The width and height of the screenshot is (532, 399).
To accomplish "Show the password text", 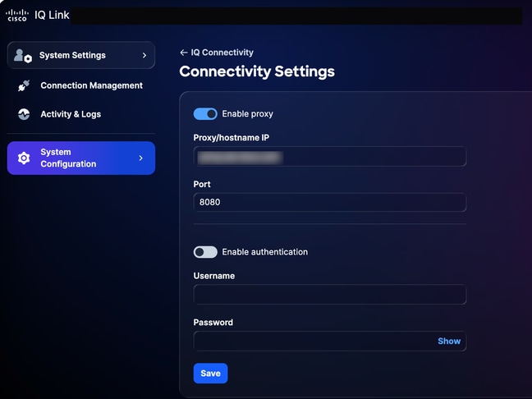I will (449, 341).
